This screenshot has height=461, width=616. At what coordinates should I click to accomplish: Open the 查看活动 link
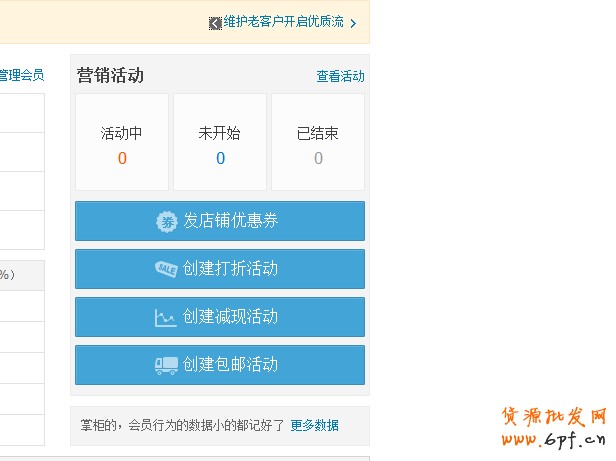tap(340, 76)
